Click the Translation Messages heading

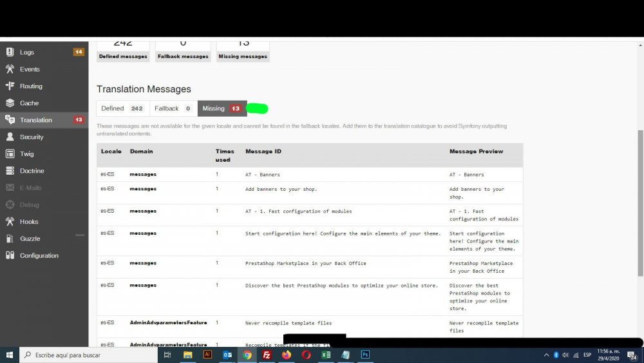click(x=144, y=89)
